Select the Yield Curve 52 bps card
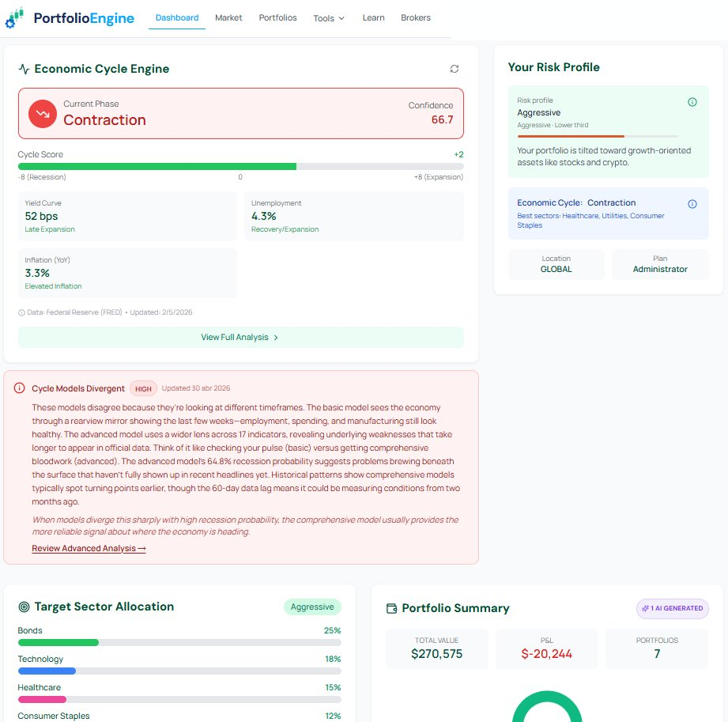 click(x=127, y=216)
